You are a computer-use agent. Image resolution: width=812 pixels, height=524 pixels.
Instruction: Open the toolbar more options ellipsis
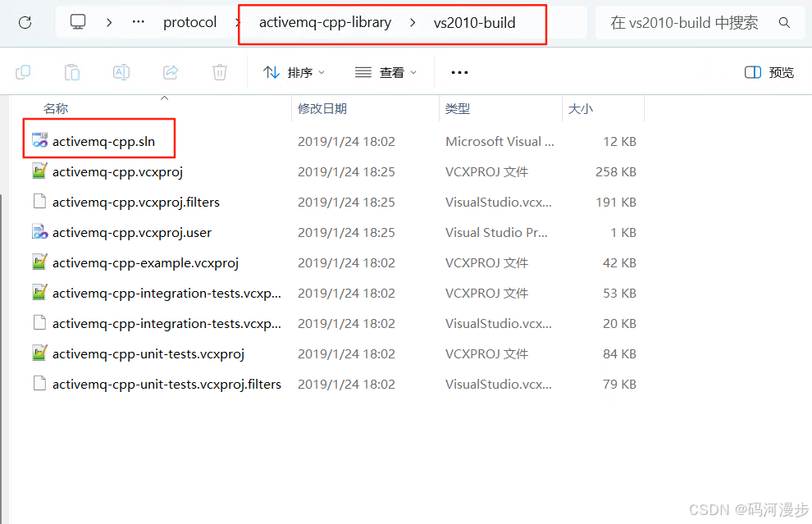tap(459, 72)
